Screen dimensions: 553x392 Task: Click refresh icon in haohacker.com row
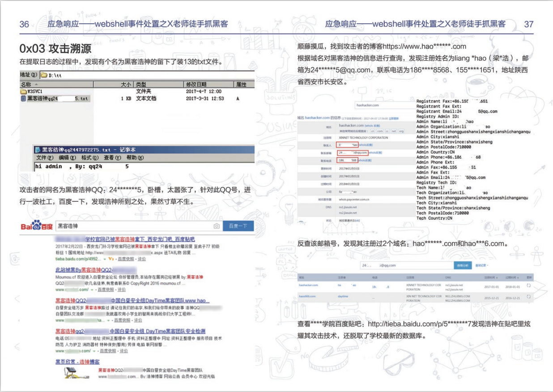pos(528,285)
